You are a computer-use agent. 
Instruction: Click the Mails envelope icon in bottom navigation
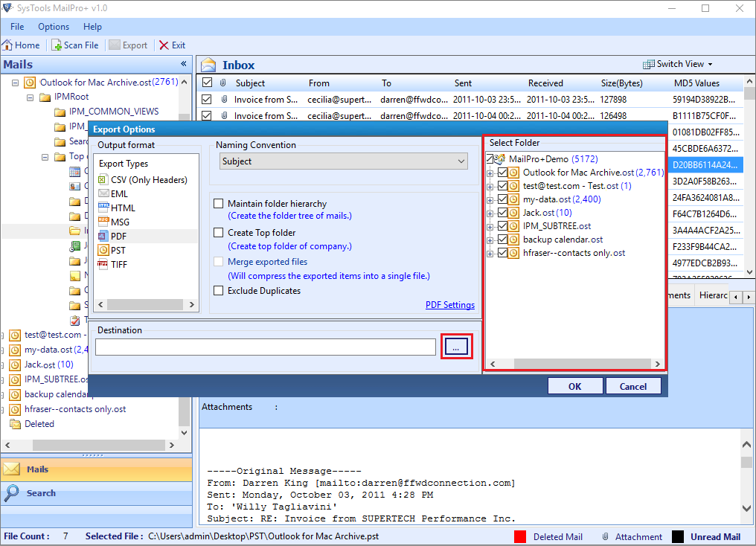pos(12,469)
